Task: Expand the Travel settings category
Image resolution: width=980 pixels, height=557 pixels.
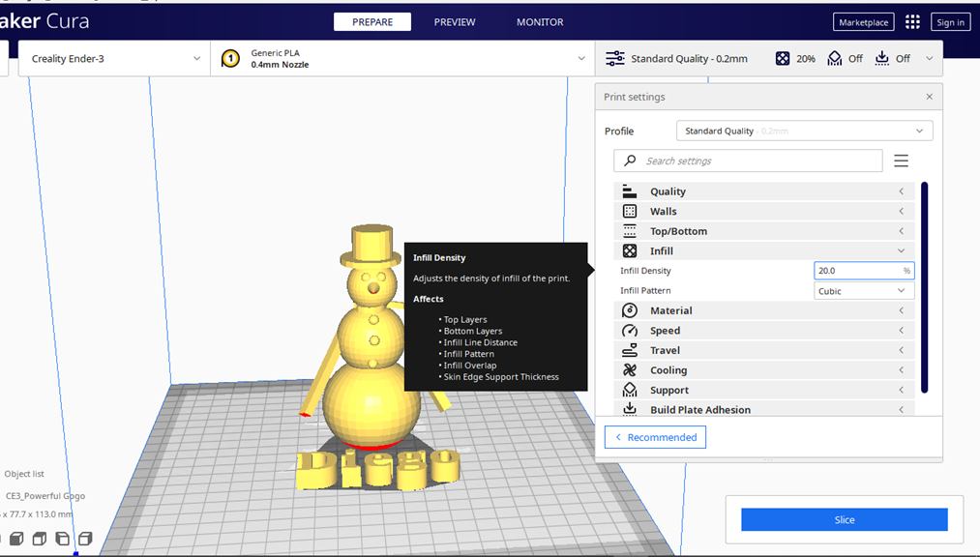Action: [763, 350]
